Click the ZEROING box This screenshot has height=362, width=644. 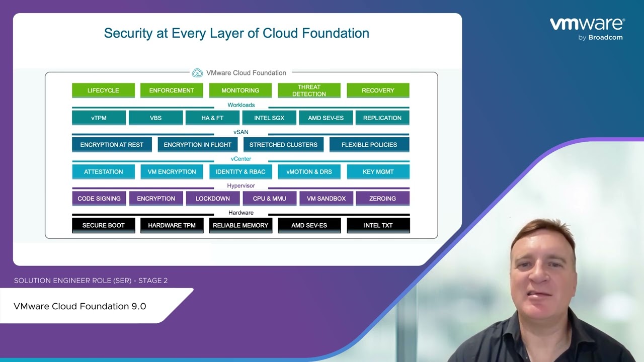tap(382, 199)
